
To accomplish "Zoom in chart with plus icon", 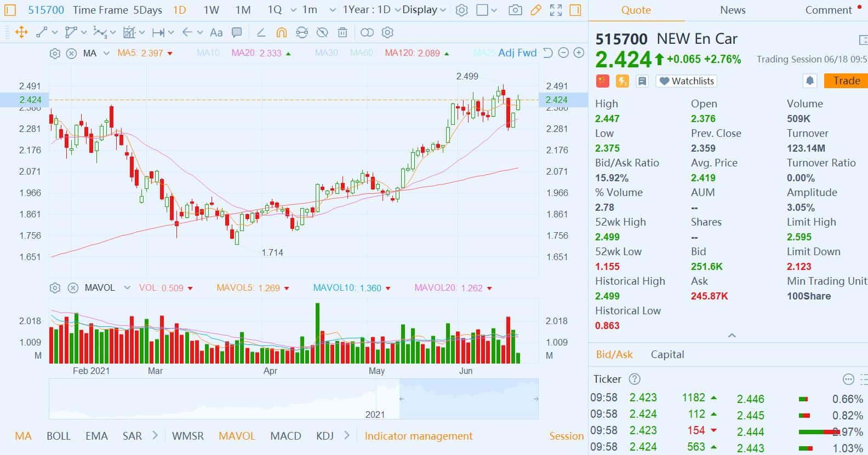I will [579, 53].
